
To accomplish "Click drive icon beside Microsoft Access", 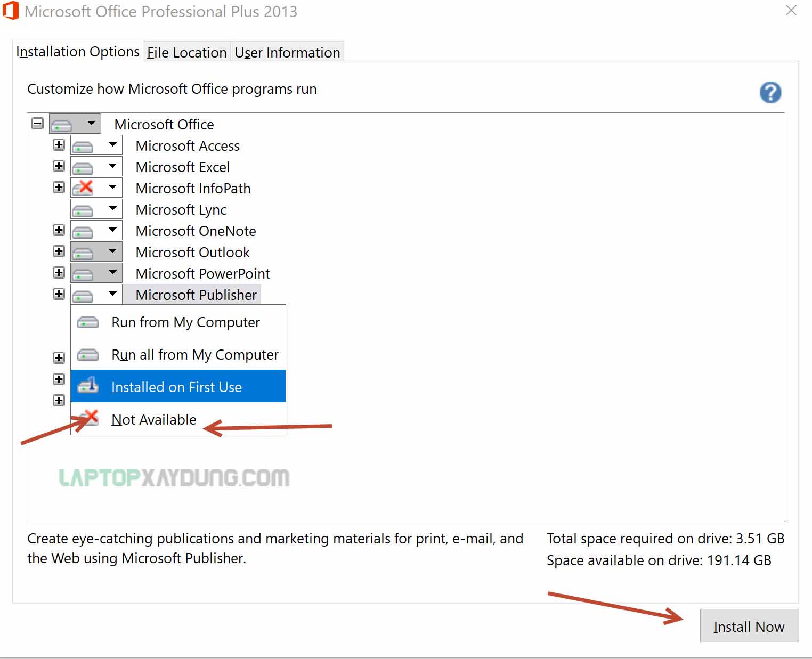I will (x=83, y=147).
